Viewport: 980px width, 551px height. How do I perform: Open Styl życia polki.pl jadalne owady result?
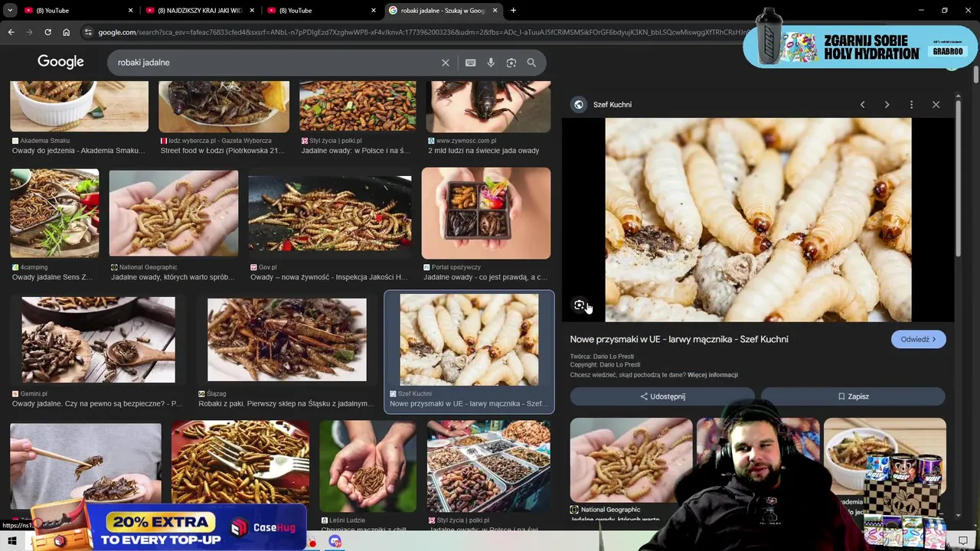[358, 107]
